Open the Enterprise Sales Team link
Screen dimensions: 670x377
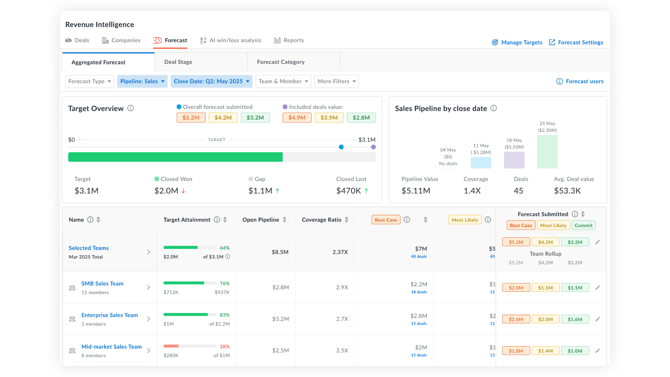click(x=109, y=315)
